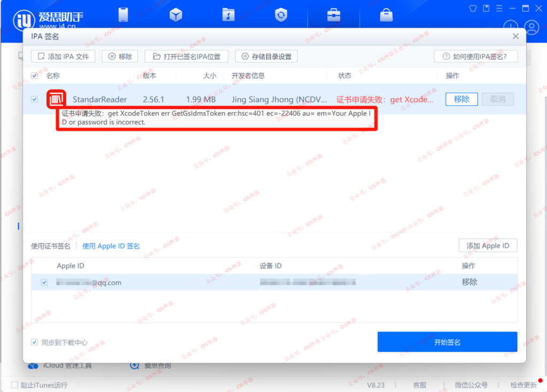The image size is (547, 392).
Task: Click version 2.56.1 cell
Action: tap(153, 99)
